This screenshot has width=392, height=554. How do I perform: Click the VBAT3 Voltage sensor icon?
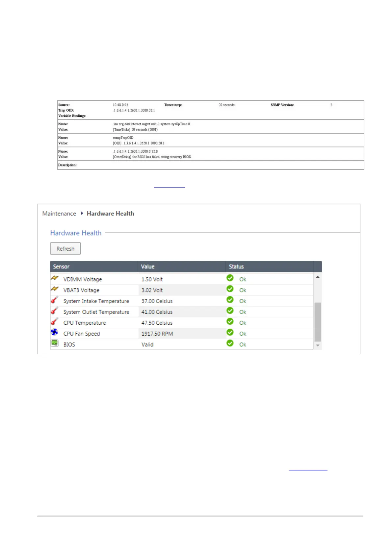coord(54,289)
